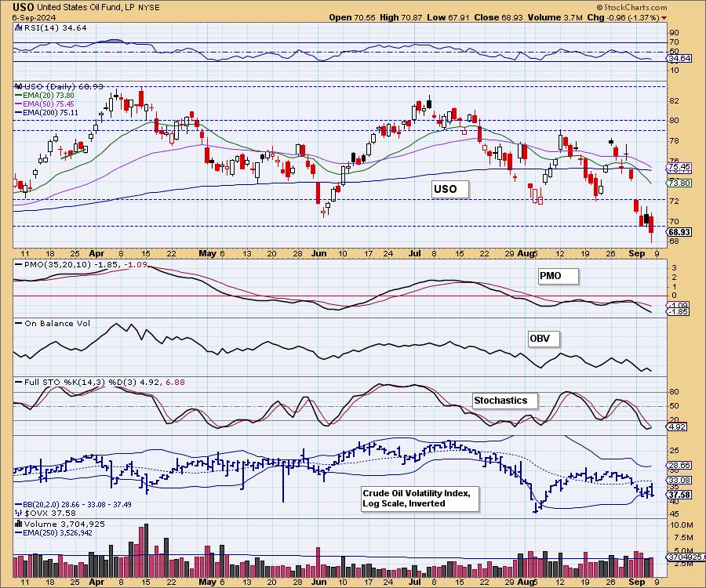
Task: Click the 73.80 price axis tag
Action: click(680, 183)
